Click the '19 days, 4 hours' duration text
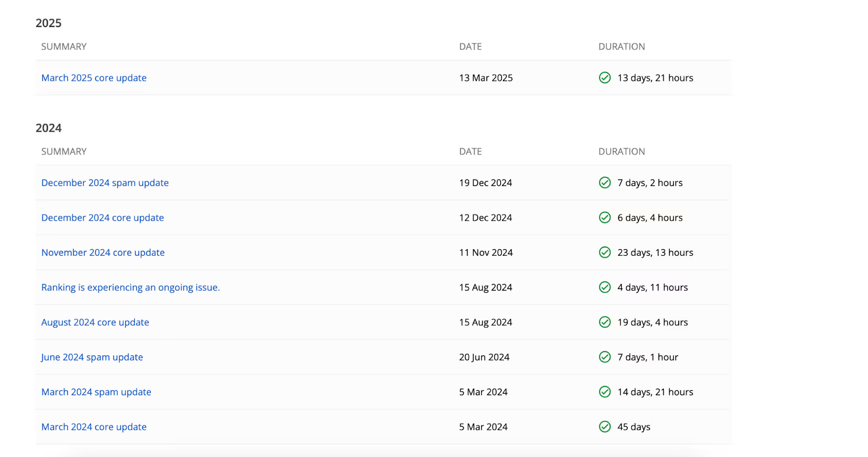This screenshot has height=457, width=868. (x=653, y=322)
